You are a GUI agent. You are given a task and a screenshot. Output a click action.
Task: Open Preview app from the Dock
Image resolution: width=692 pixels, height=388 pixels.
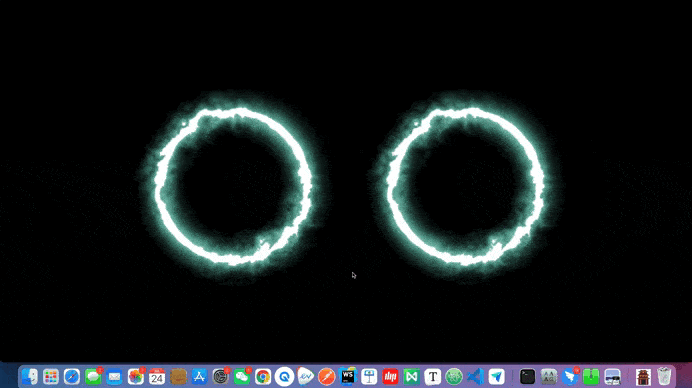(612, 377)
